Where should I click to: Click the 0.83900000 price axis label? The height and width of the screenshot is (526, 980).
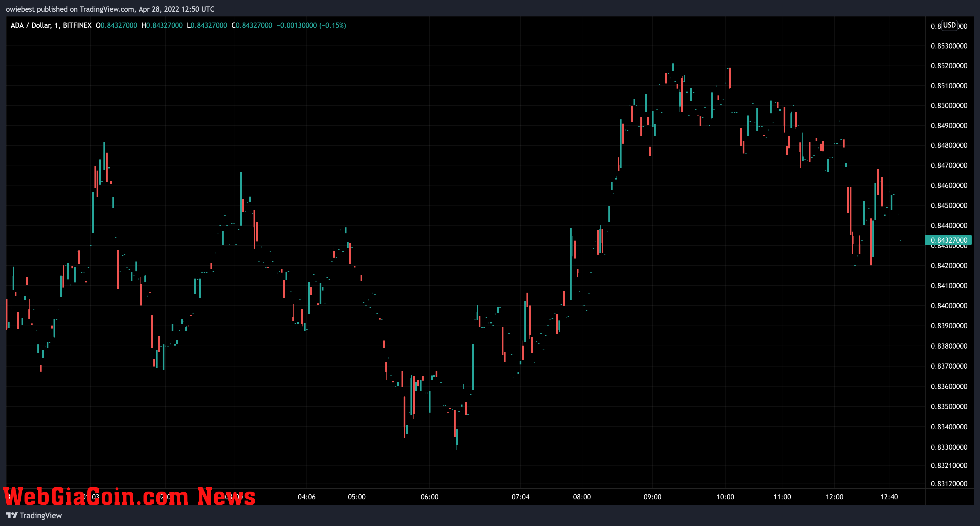[x=949, y=326]
